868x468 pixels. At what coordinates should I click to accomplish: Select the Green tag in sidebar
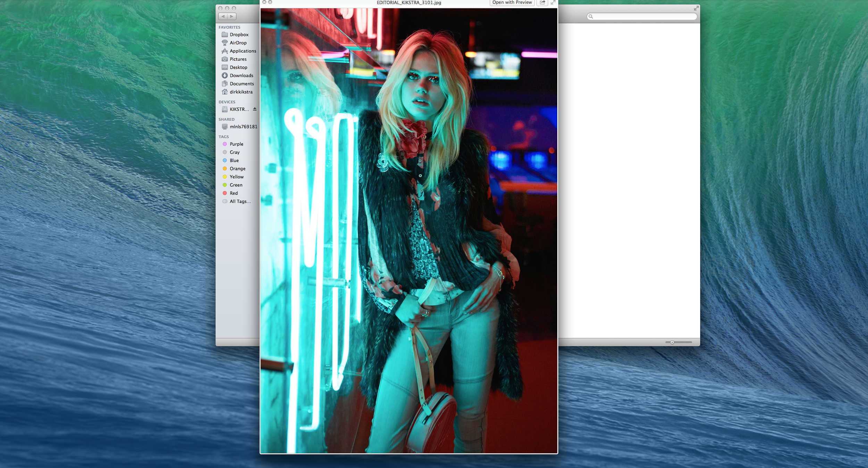coord(235,185)
